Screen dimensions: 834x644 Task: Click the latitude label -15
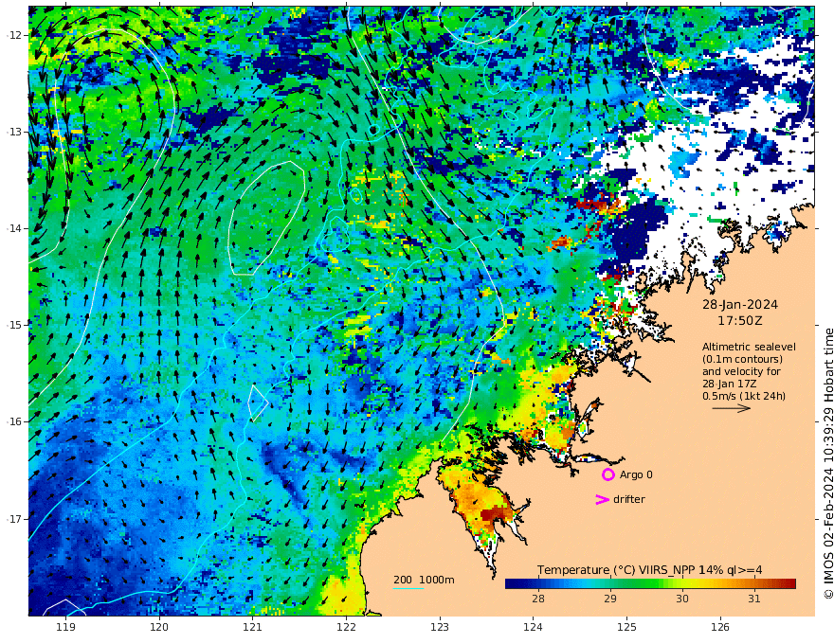point(13,325)
